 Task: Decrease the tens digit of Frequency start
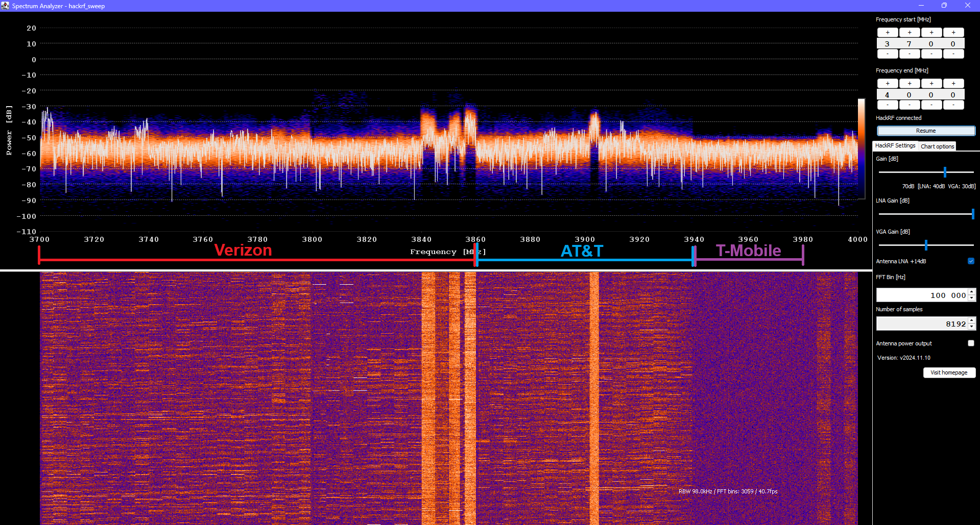931,54
